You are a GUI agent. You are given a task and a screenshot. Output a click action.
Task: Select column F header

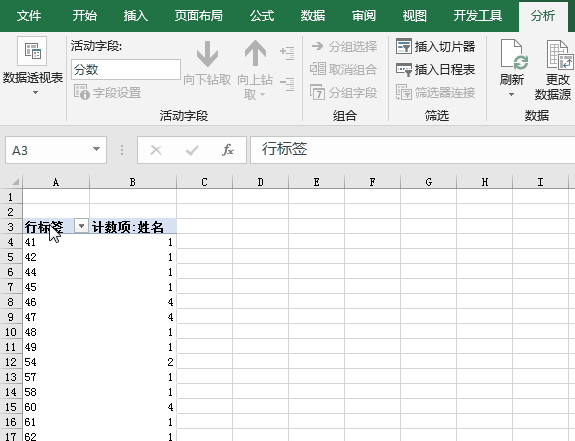(x=373, y=182)
